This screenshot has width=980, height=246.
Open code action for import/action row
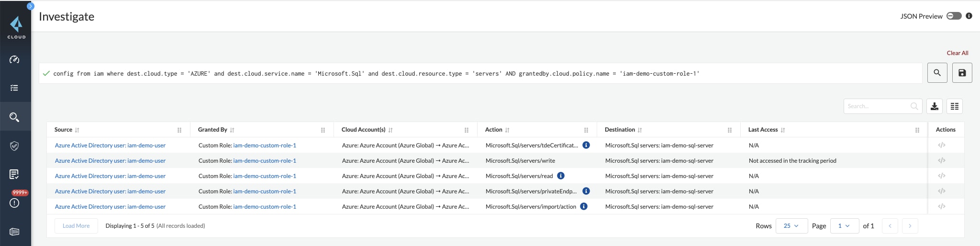(942, 206)
